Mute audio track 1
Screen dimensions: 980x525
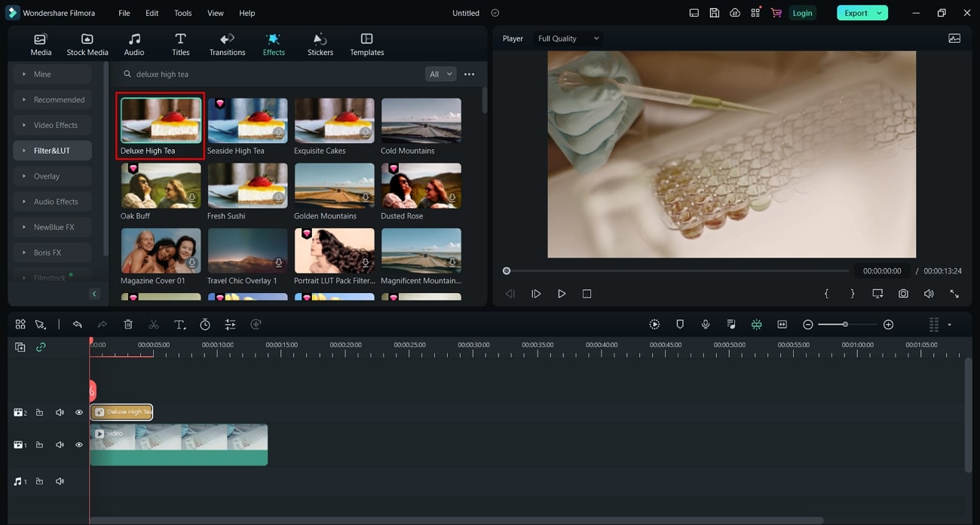pos(60,481)
